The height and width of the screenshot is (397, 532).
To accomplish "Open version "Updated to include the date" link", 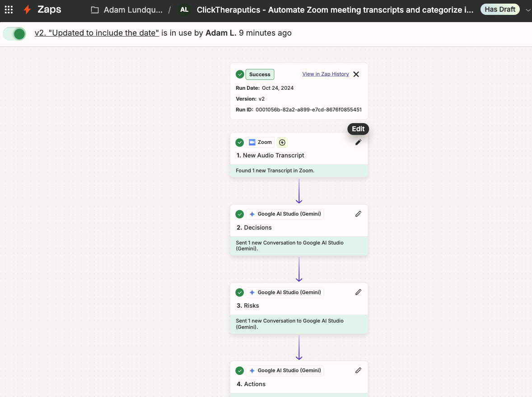I will point(97,33).
